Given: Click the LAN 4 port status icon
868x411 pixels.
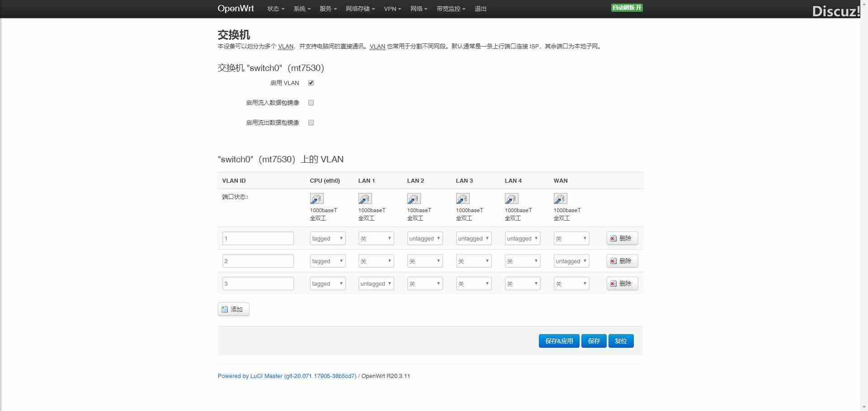Looking at the screenshot, I should tap(511, 199).
